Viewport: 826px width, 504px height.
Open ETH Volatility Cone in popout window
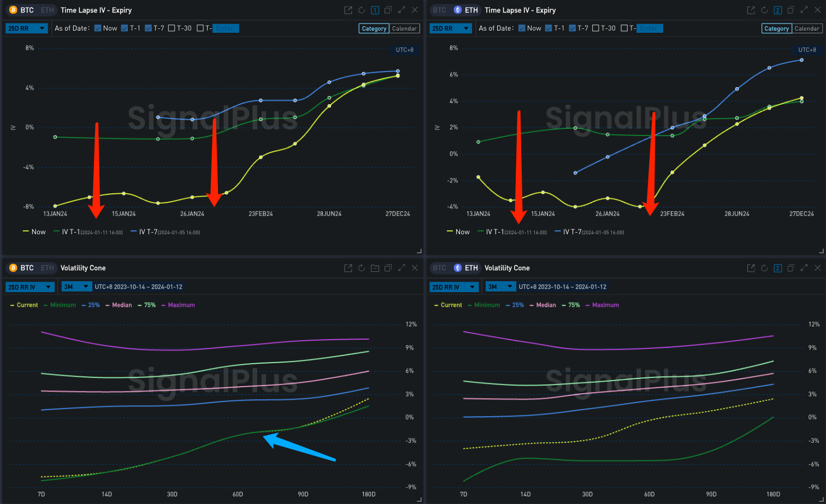tap(750, 268)
